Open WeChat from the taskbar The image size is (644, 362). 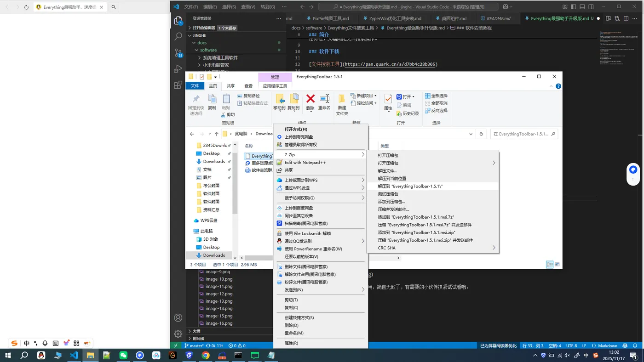[123, 355]
